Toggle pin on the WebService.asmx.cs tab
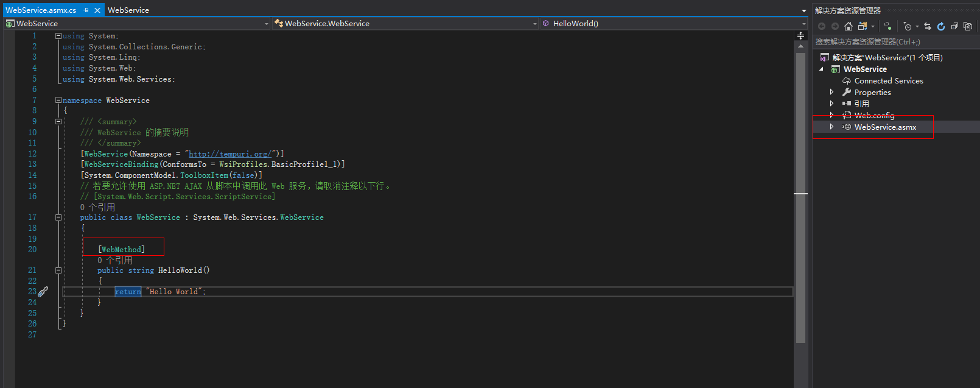This screenshot has width=980, height=388. 86,10
